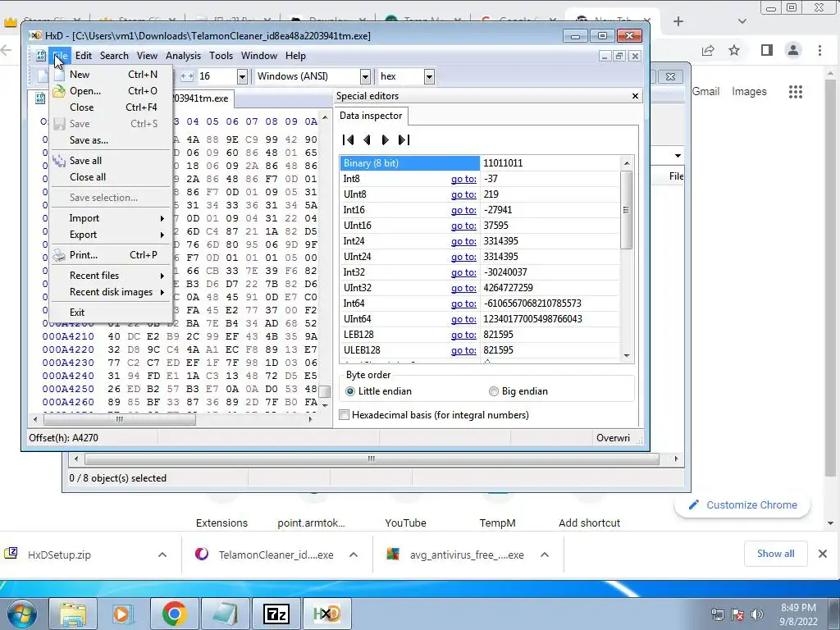This screenshot has height=630, width=840.
Task: Go to previous byte in Data inspector
Action: 367,139
